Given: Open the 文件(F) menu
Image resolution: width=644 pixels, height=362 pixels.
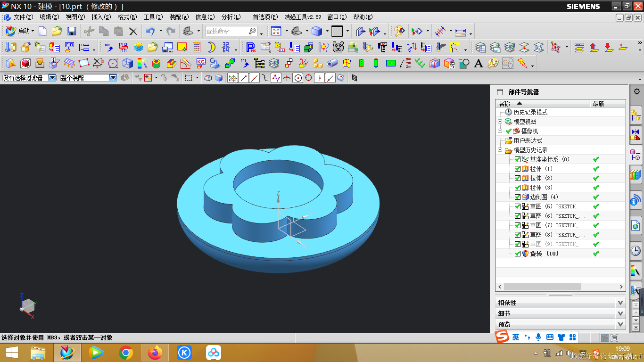Looking at the screenshot, I should click(23, 17).
